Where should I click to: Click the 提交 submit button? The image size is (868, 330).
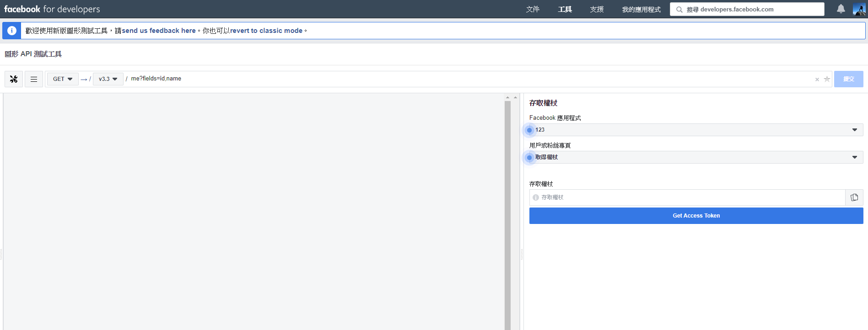click(848, 79)
